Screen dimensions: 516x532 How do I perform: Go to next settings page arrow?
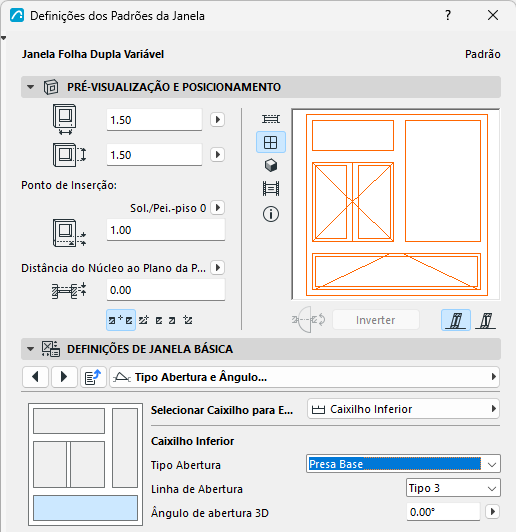[64, 377]
